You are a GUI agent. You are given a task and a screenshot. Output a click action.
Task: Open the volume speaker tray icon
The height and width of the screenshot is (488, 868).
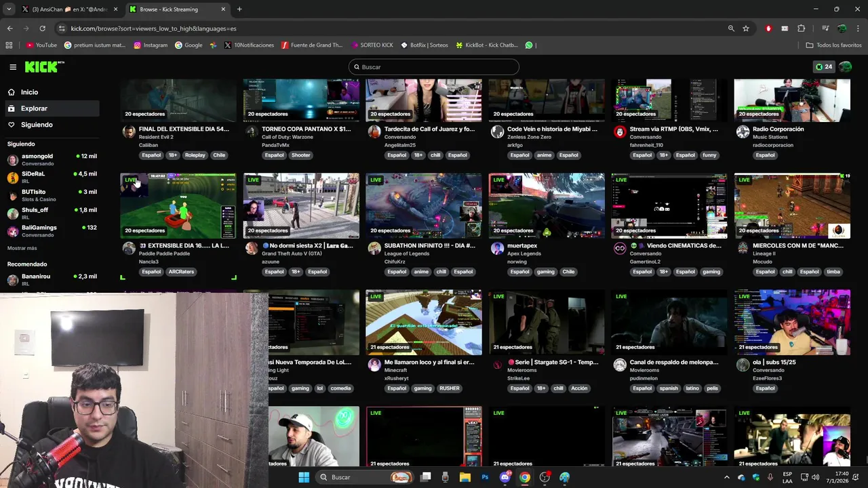[x=815, y=477]
